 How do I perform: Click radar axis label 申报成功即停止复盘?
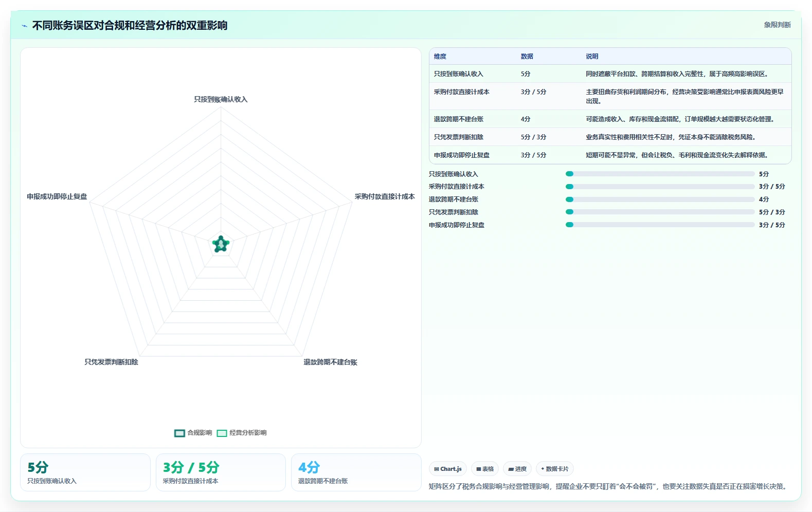tap(57, 196)
